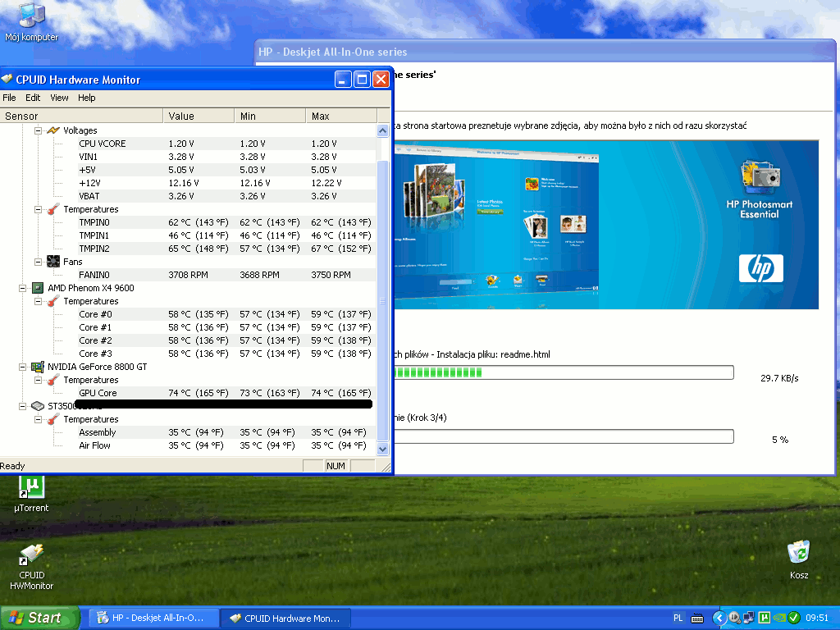Open the Mój komputer desktop icon

[31, 21]
